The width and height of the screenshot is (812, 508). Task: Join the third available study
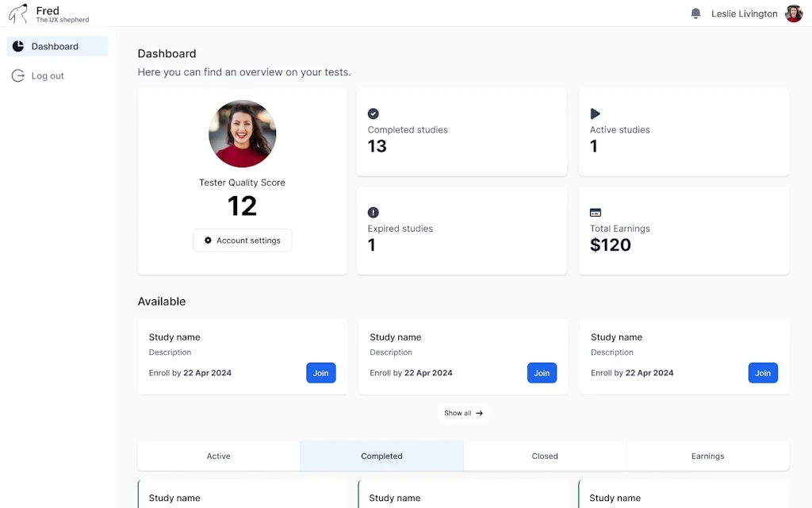[762, 373]
